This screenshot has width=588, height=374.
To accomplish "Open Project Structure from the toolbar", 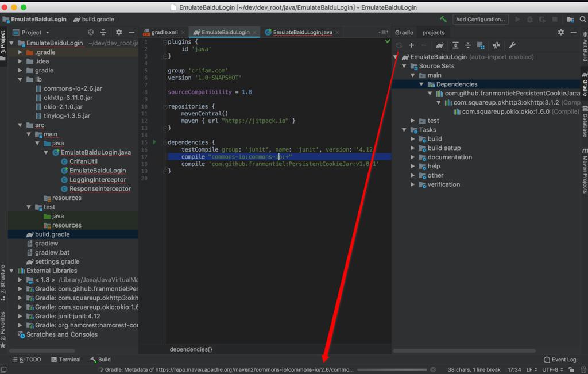I will pyautogui.click(x=570, y=19).
